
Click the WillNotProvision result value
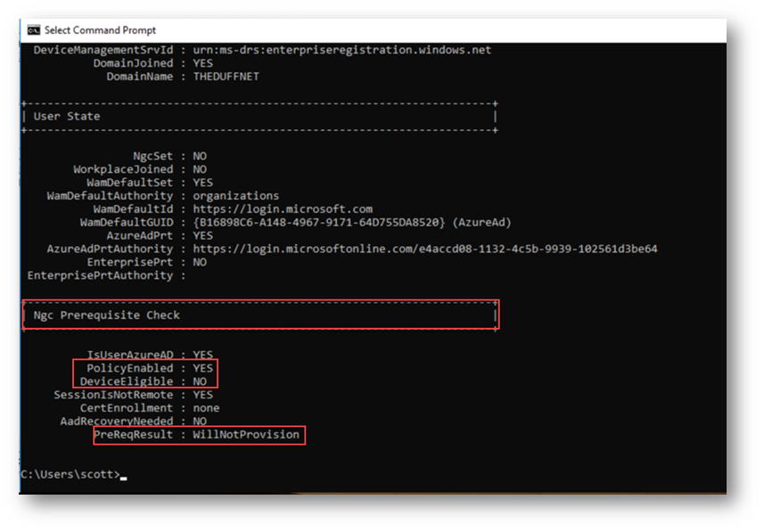click(x=246, y=435)
